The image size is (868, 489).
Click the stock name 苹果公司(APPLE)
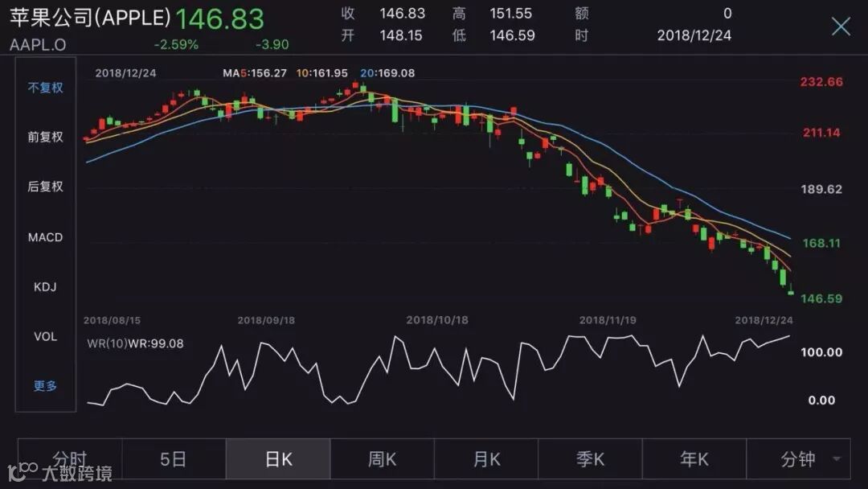90,18
